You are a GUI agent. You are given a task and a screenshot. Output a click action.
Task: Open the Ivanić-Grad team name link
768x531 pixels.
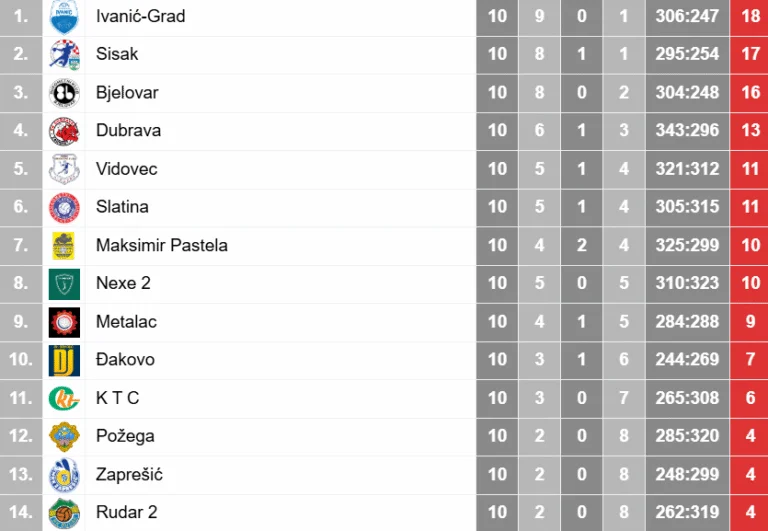[x=140, y=16]
